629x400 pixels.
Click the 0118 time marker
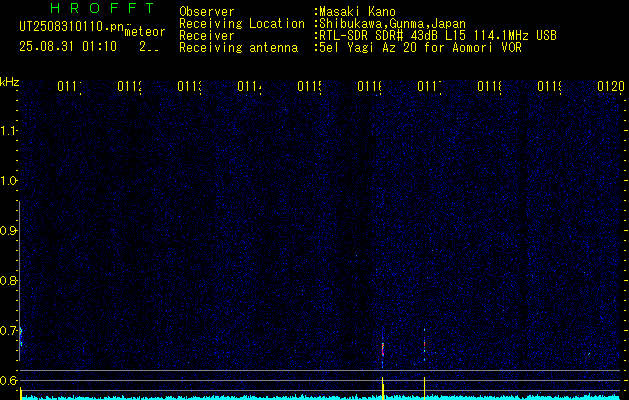489,86
